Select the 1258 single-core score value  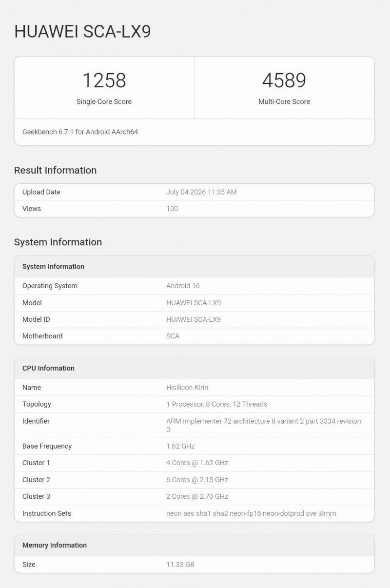pyautogui.click(x=104, y=80)
